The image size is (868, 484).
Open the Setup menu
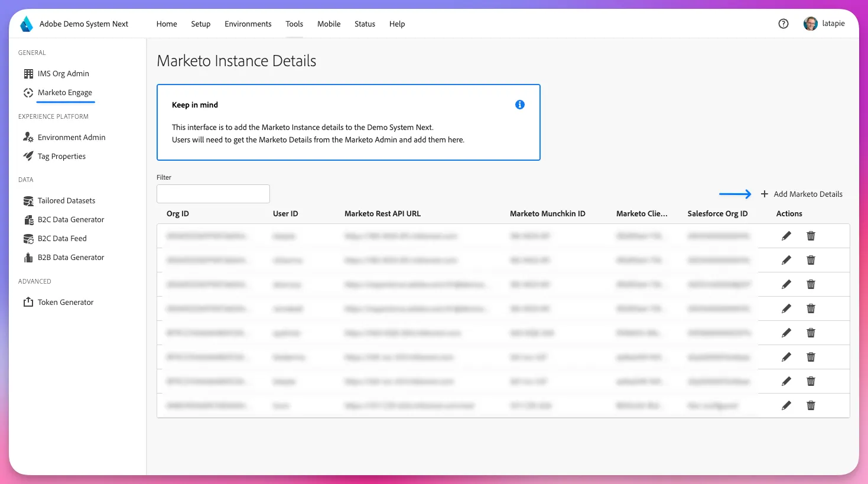tap(201, 24)
